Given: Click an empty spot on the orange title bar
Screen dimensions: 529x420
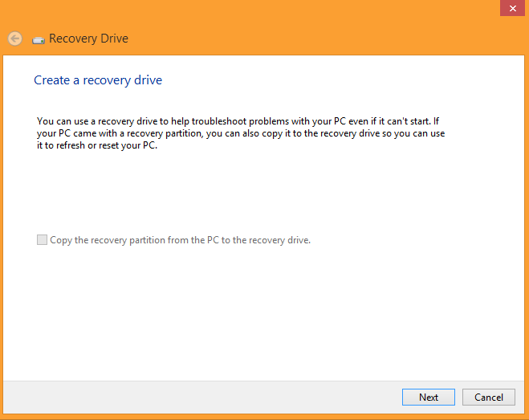Looking at the screenshot, I should point(270,20).
